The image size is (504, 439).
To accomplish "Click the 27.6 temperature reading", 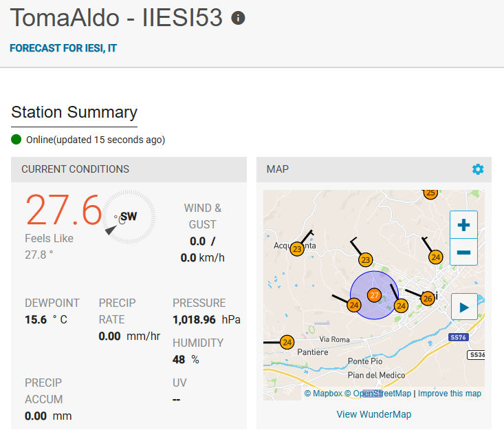I will pyautogui.click(x=63, y=211).
